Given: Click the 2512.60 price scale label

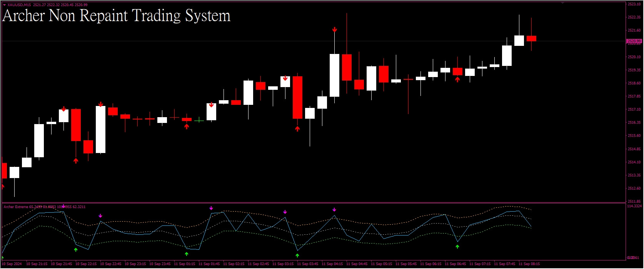Looking at the screenshot, I should 634,188.
